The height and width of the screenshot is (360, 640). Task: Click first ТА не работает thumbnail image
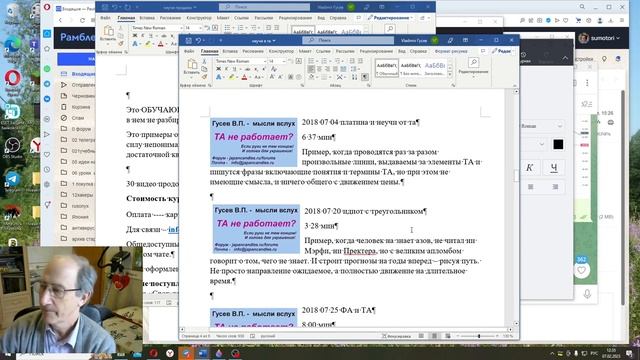pos(253,142)
